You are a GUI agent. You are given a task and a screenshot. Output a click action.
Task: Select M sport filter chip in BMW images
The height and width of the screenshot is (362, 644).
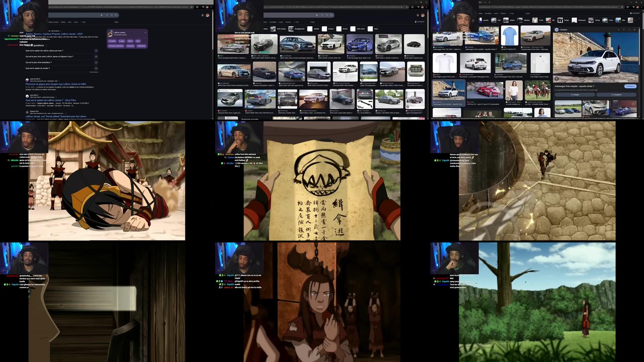tap(328, 29)
